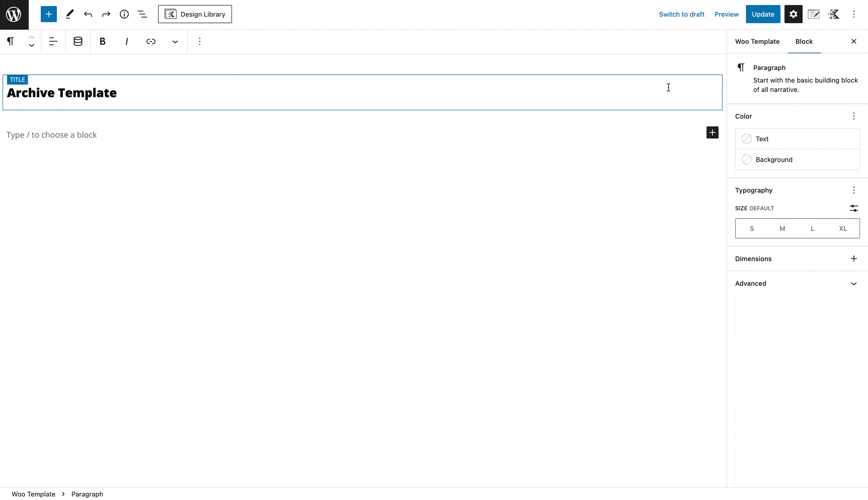The height and width of the screenshot is (500, 868).
Task: Apply bold formatting in the block toolbar
Action: [x=103, y=41]
